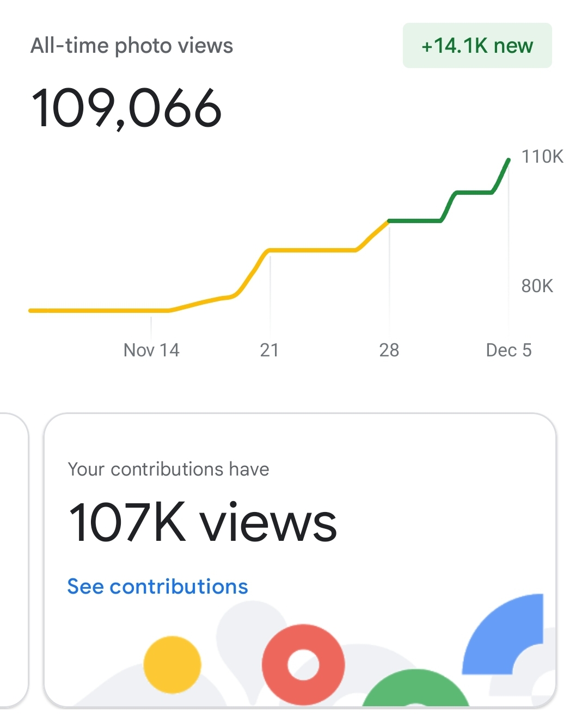Tap the green chart line's endpoint at 110K
The image size is (588, 728).
pos(509,160)
